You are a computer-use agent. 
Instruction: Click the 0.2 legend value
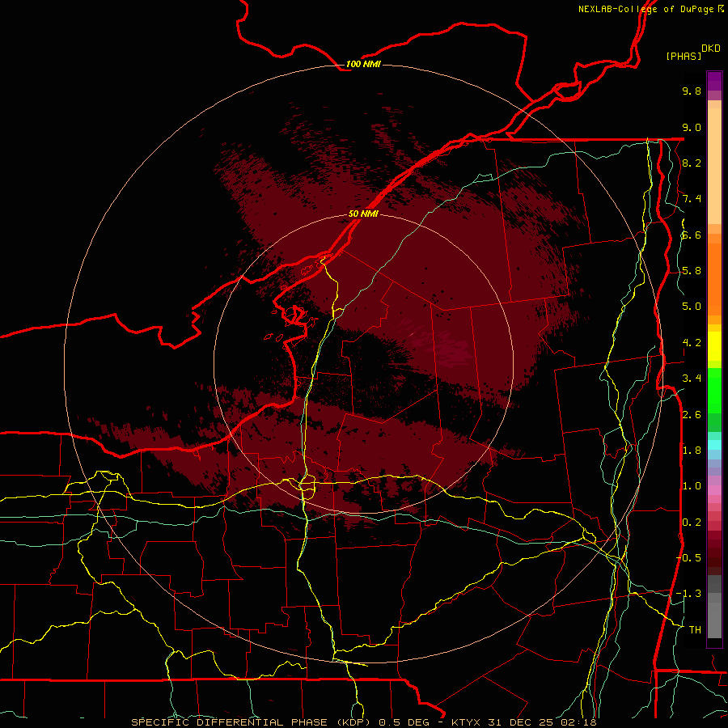692,523
